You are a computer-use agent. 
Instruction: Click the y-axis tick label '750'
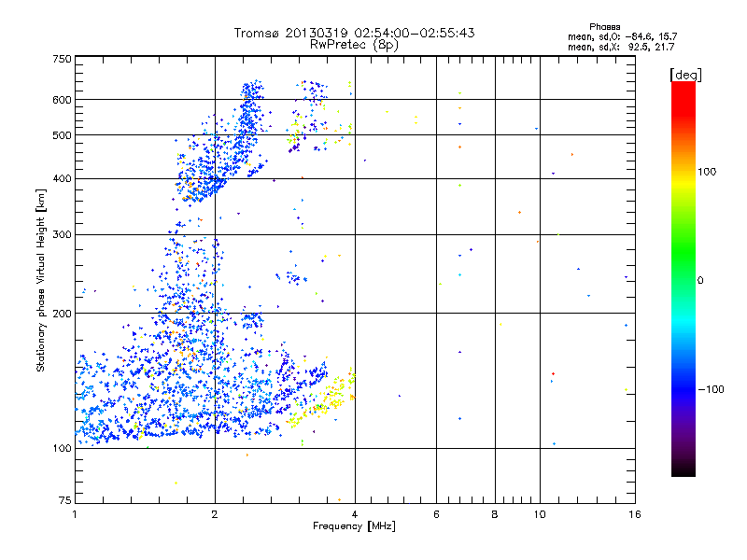pyautogui.click(x=62, y=59)
